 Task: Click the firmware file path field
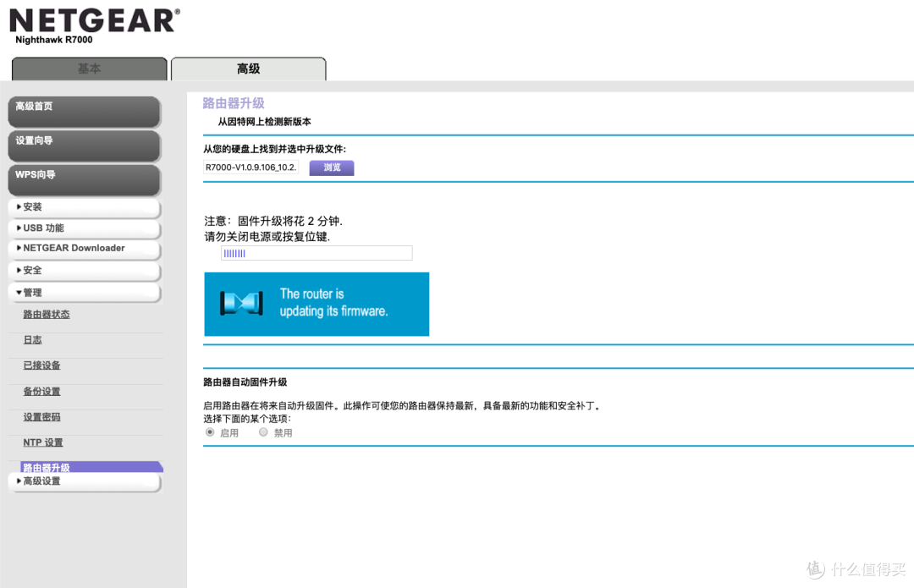pos(251,168)
